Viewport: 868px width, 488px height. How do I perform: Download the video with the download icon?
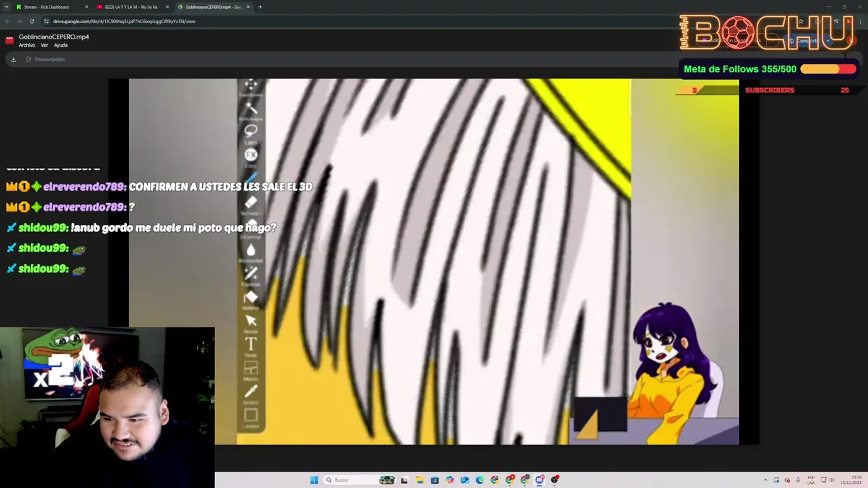click(x=13, y=59)
